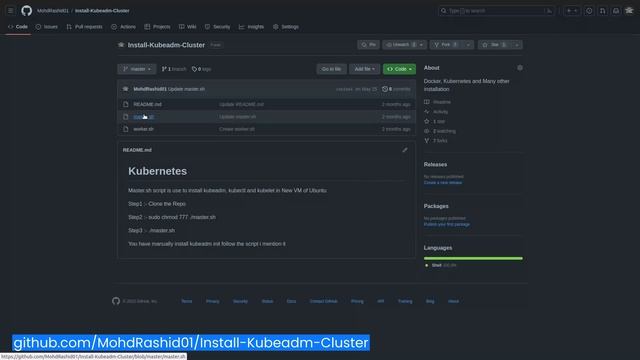Open Install-Kubeadm-Cluster breadcrumb link
Viewport: 640px width, 360px height.
point(102,11)
